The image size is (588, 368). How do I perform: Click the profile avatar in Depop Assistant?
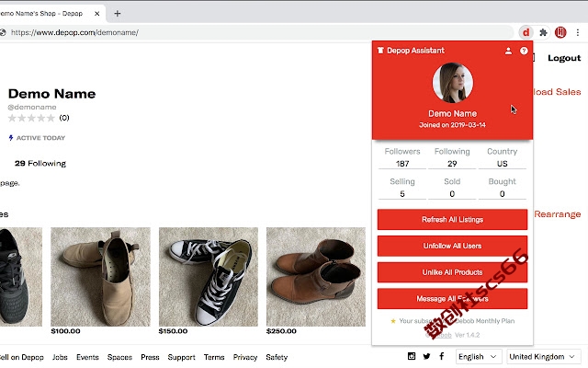click(453, 83)
